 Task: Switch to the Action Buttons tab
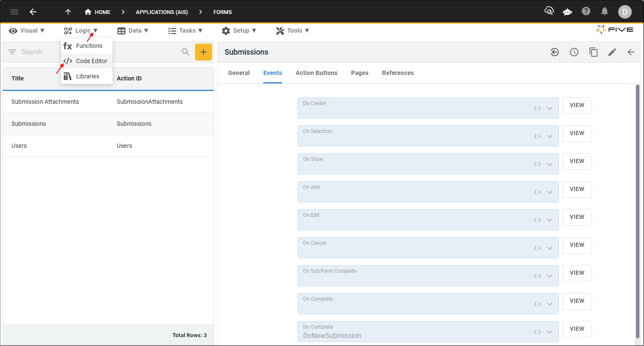[316, 73]
